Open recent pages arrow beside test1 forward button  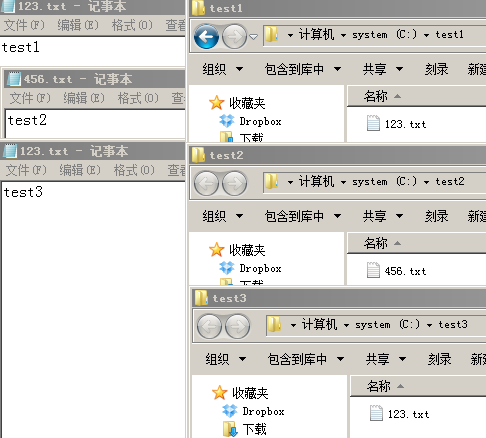(x=254, y=37)
